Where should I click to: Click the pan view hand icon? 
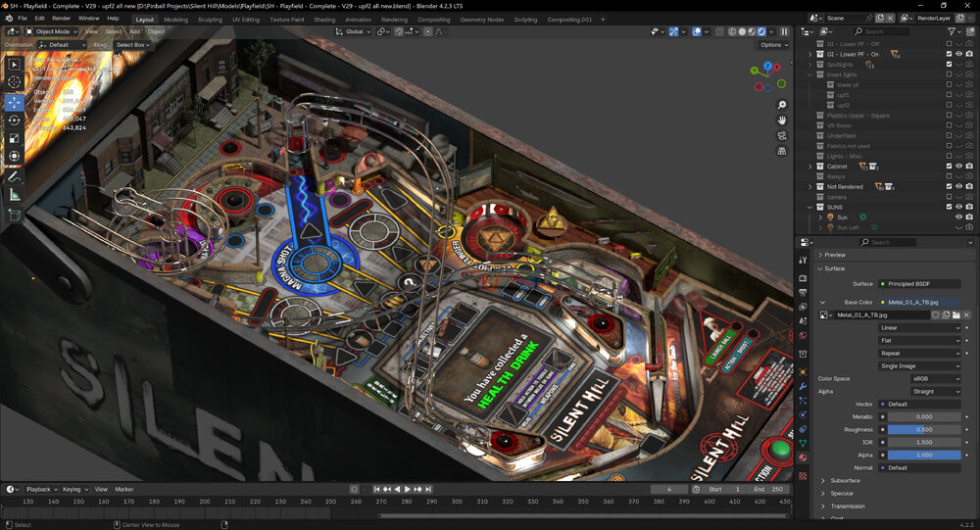781,120
